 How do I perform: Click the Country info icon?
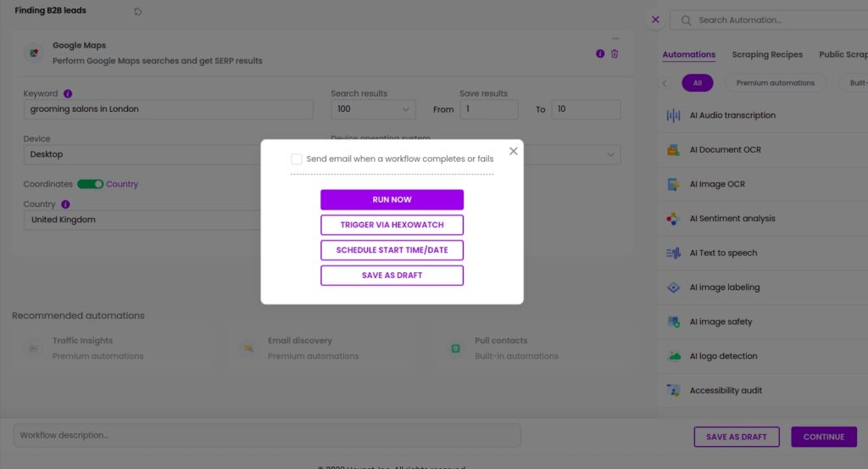tap(65, 204)
